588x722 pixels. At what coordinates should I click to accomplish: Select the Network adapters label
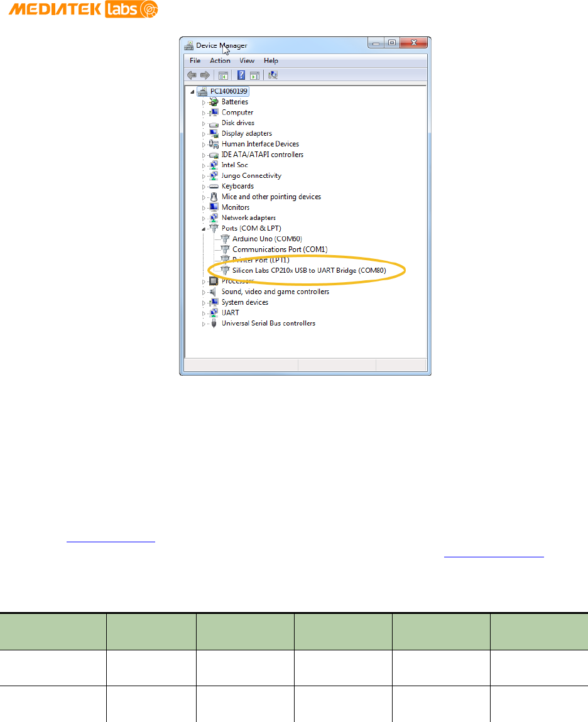click(249, 218)
